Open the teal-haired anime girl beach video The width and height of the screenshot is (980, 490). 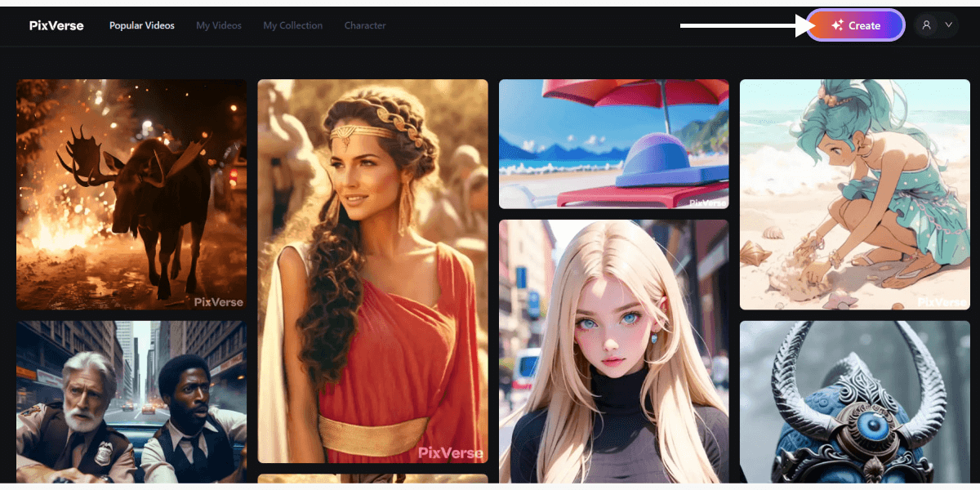[855, 194]
